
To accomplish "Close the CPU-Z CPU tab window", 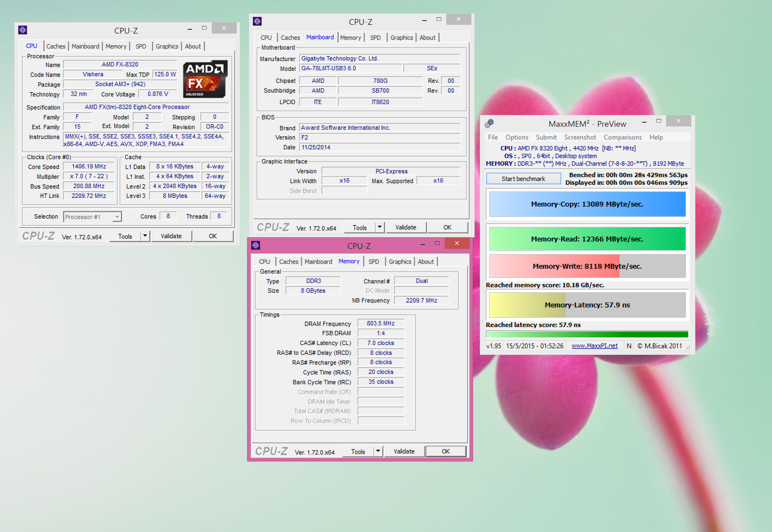I will coord(224,28).
